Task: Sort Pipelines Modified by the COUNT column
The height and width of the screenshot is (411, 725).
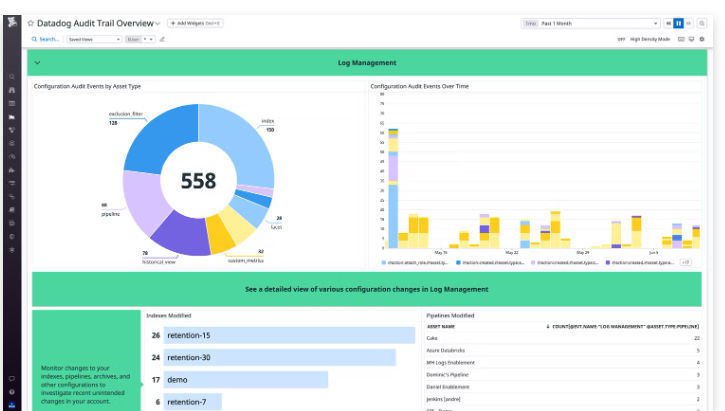Action: [x=622, y=326]
